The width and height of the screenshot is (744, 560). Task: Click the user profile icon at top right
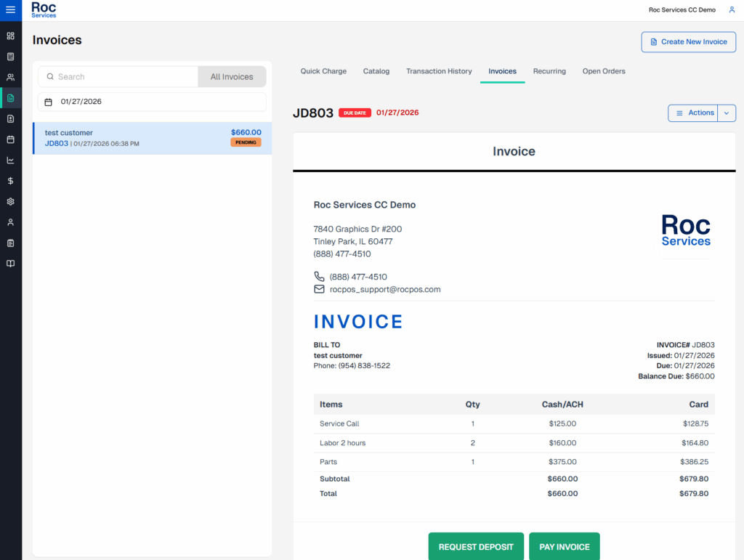pyautogui.click(x=730, y=10)
